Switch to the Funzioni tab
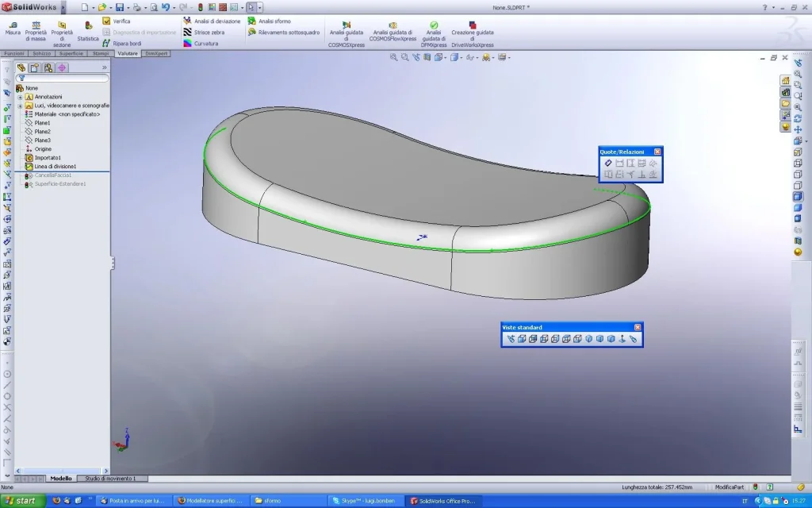Viewport: 812px width, 508px height. click(x=14, y=53)
